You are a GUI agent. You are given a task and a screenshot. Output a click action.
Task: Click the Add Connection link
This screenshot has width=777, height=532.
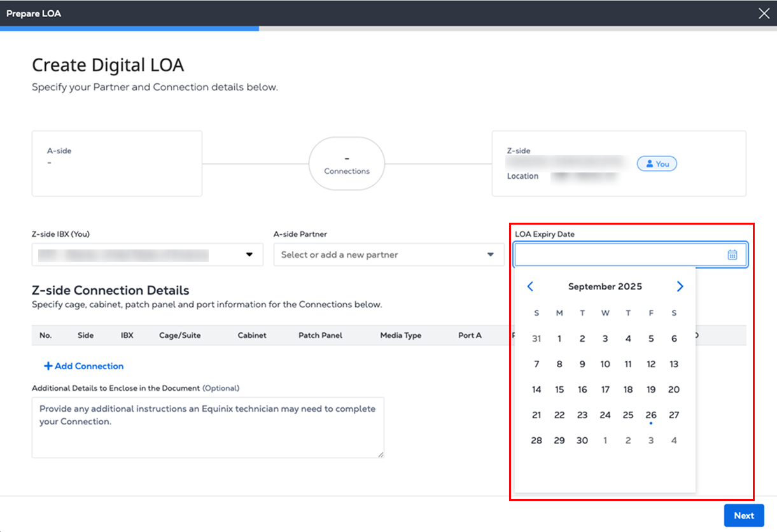[x=89, y=366]
